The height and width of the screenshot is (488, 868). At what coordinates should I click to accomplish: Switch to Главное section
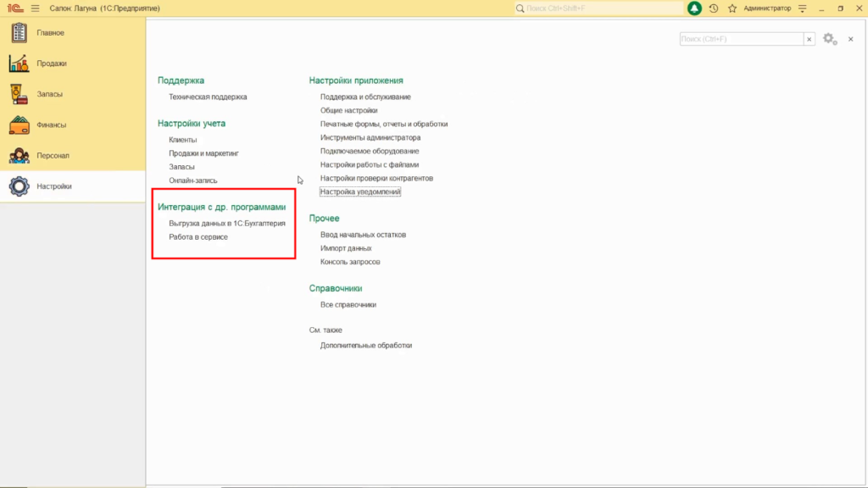pyautogui.click(x=73, y=33)
